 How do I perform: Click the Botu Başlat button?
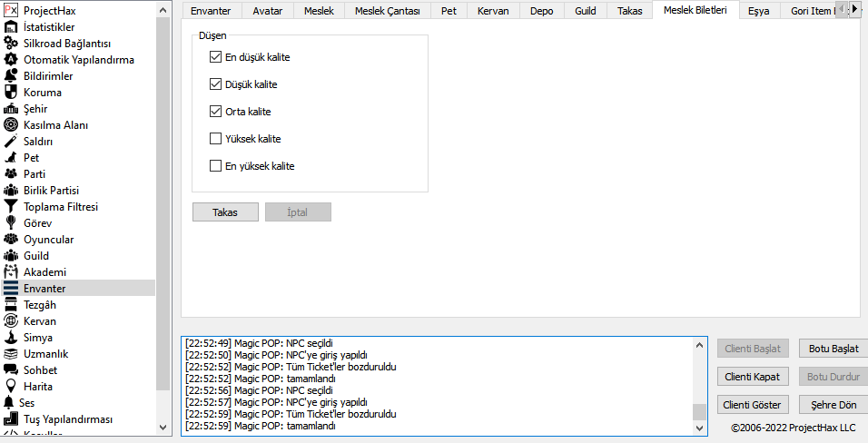[833, 349]
